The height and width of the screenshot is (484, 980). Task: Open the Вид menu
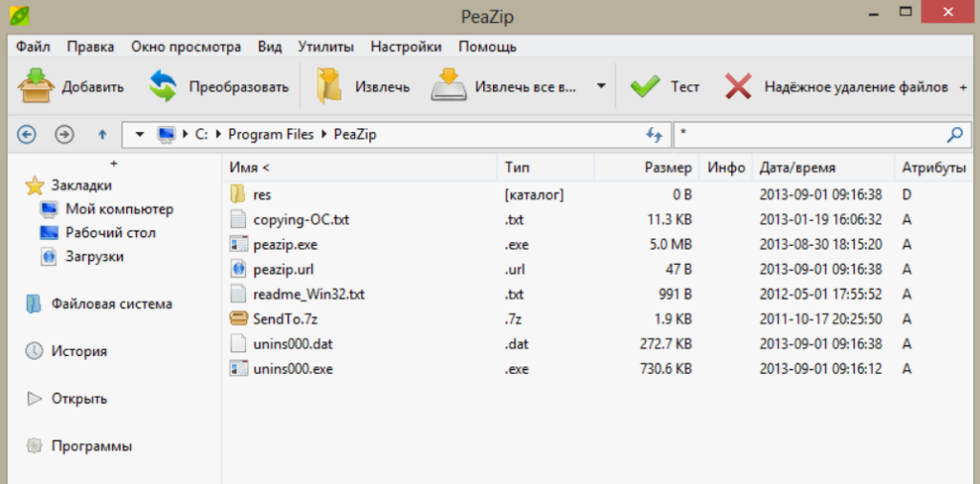[270, 47]
